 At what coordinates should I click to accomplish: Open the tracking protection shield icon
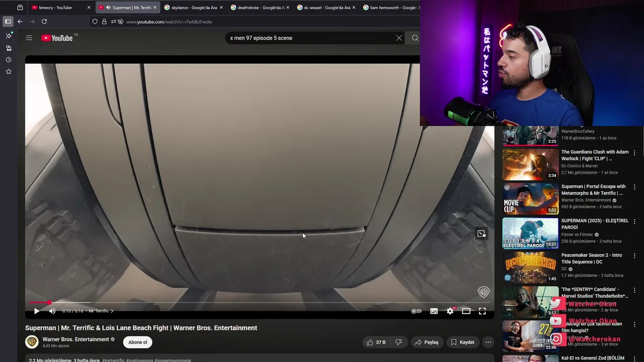point(95,22)
